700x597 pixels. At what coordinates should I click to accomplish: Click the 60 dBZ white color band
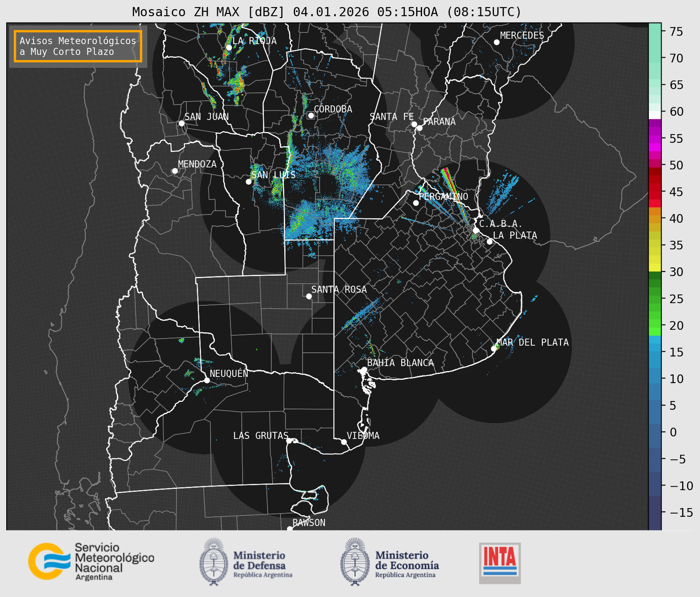point(655,115)
